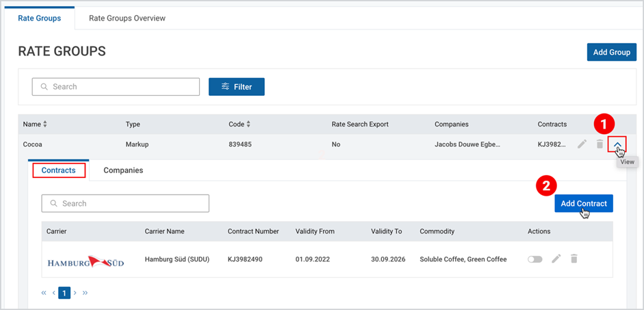This screenshot has height=310, width=644.
Task: Edit the Hamburg Süd contract row
Action: tap(556, 259)
